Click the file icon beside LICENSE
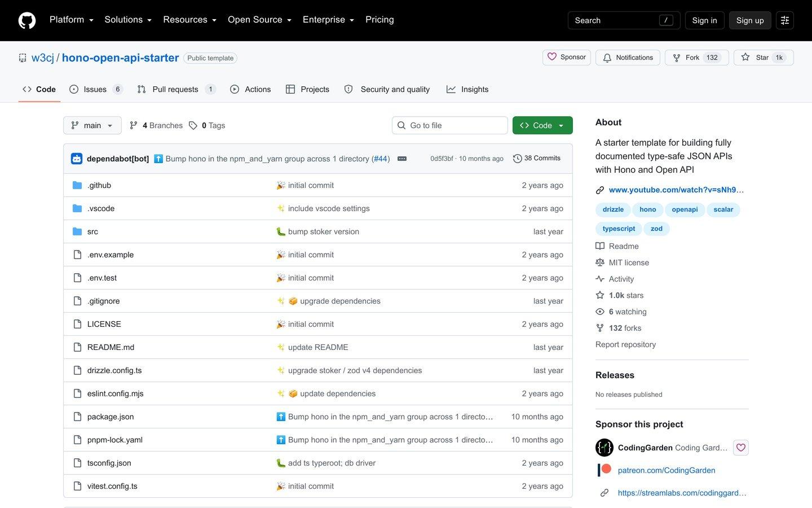This screenshot has width=812, height=508. [77, 324]
